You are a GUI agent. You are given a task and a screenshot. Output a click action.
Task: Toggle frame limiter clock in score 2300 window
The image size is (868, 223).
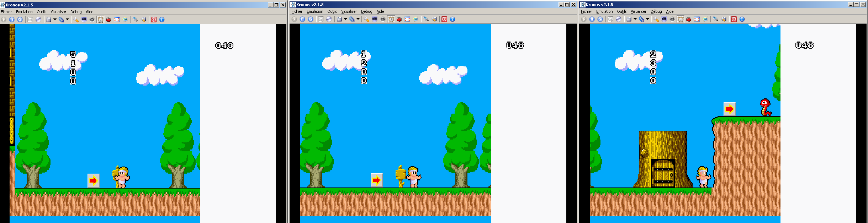681,19
